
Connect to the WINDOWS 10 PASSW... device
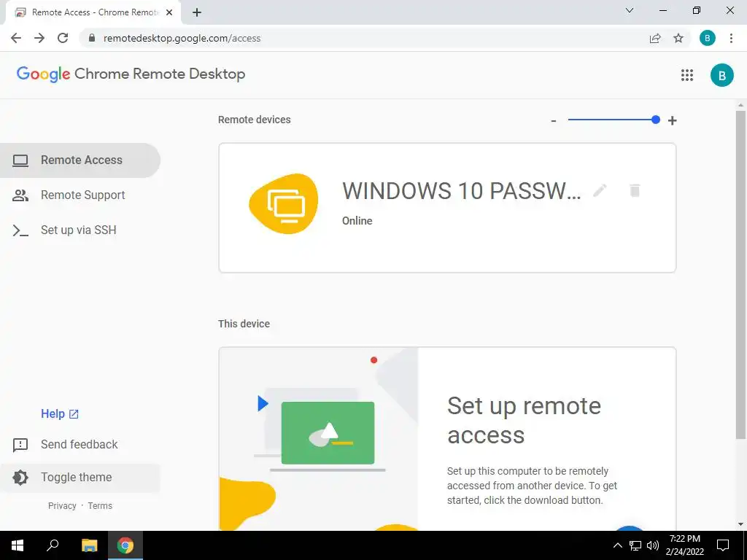447,208
